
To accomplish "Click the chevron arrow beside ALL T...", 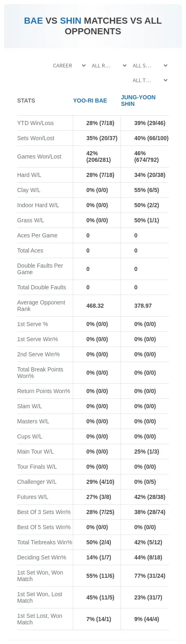I will [166, 80].
